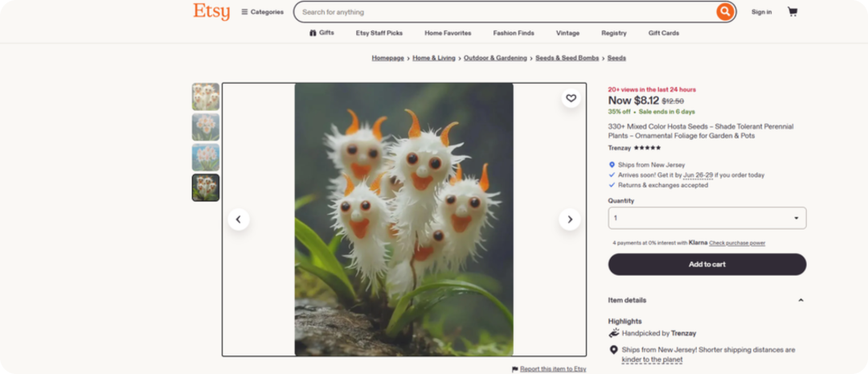This screenshot has height=374, width=868.
Task: Click the Check purchase power link
Action: pos(737,243)
